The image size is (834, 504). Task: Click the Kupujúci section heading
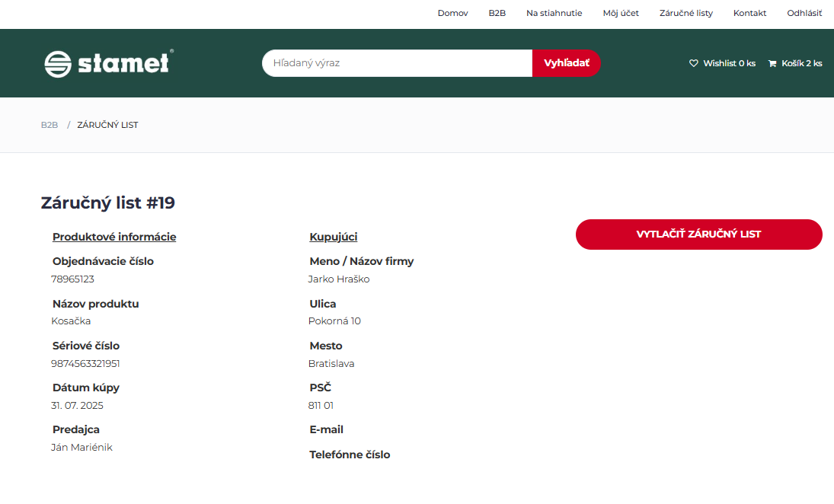pos(333,237)
